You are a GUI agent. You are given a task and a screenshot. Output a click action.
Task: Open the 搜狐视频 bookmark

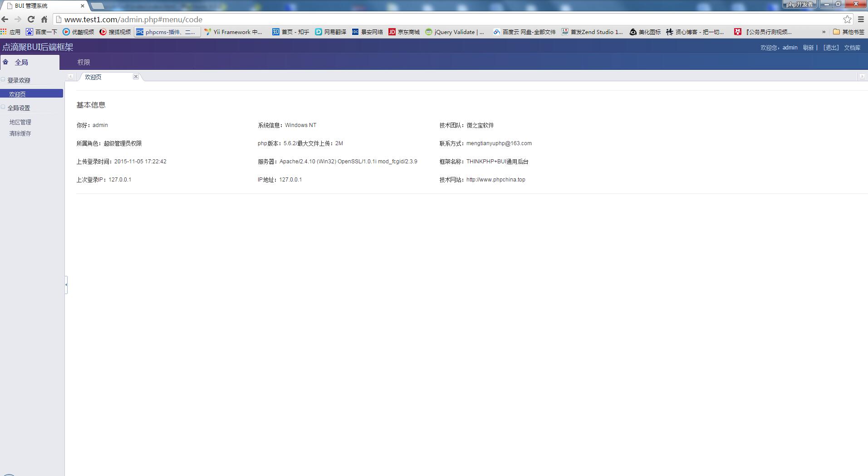[115, 32]
